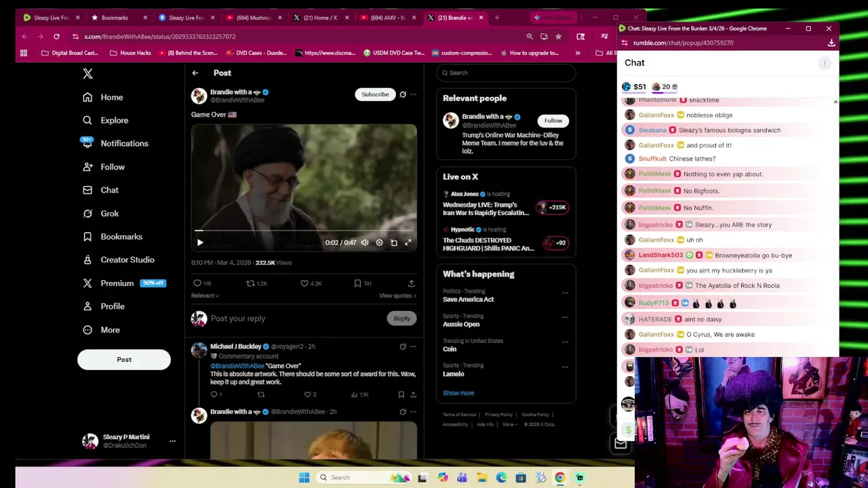868x488 pixels.
Task: Open Premium in X sidebar
Action: (x=124, y=283)
